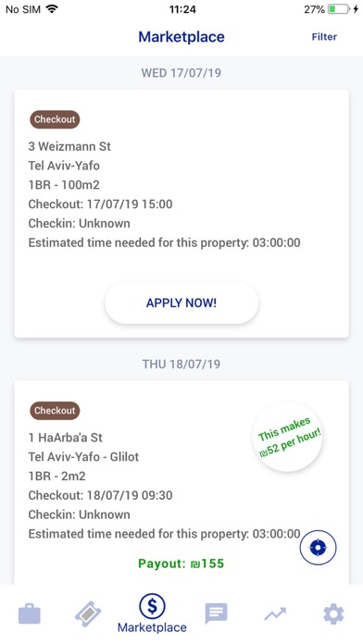Tap the Marketplace page title

tap(181, 37)
